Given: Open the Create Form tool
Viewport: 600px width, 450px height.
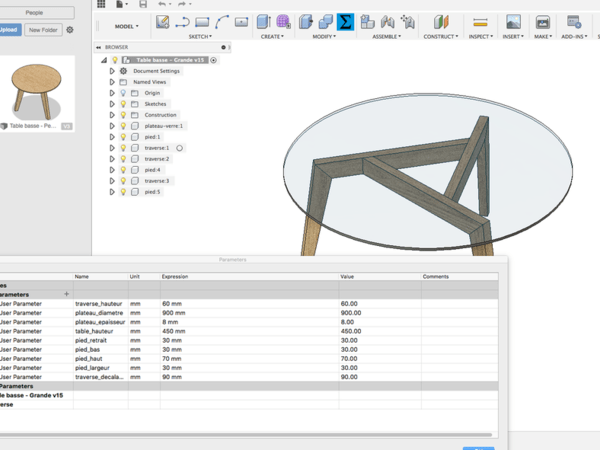Looking at the screenshot, I should click(284, 22).
